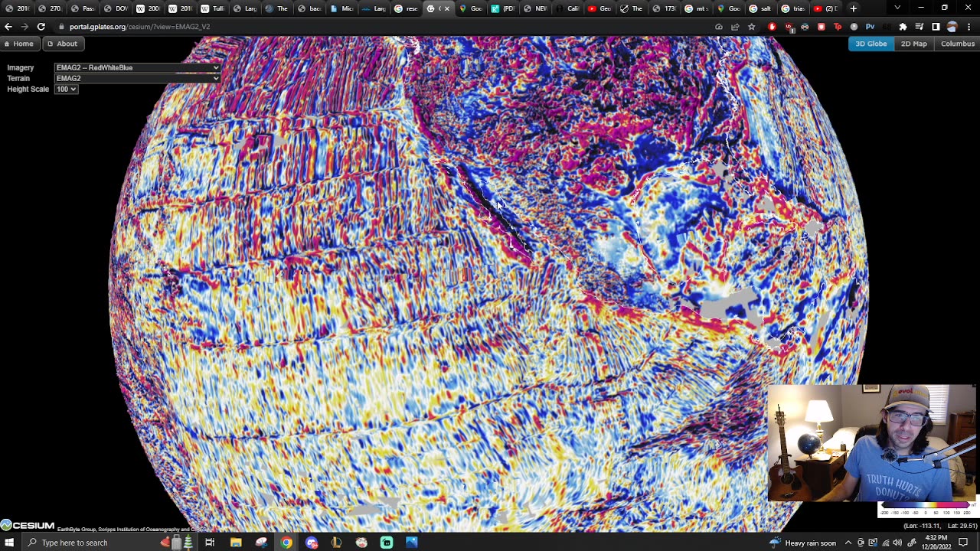Open the Tp extension icon
The height and width of the screenshot is (551, 980).
[x=838, y=27]
